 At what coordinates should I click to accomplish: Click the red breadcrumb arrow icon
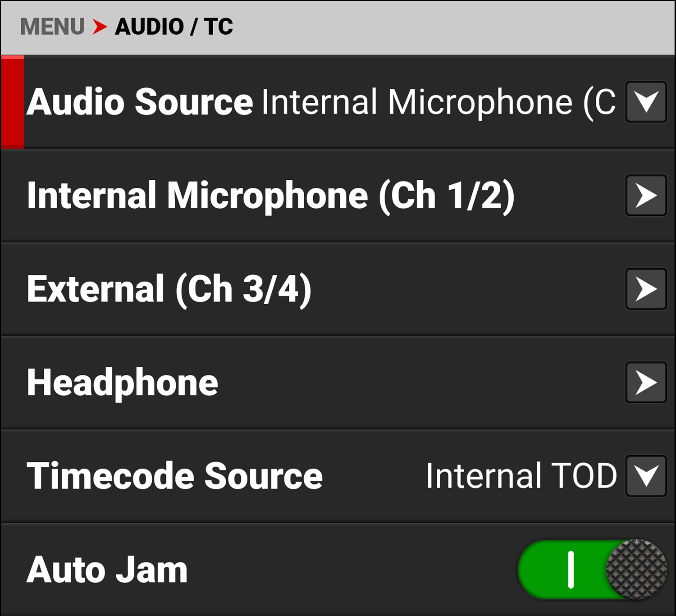(100, 27)
